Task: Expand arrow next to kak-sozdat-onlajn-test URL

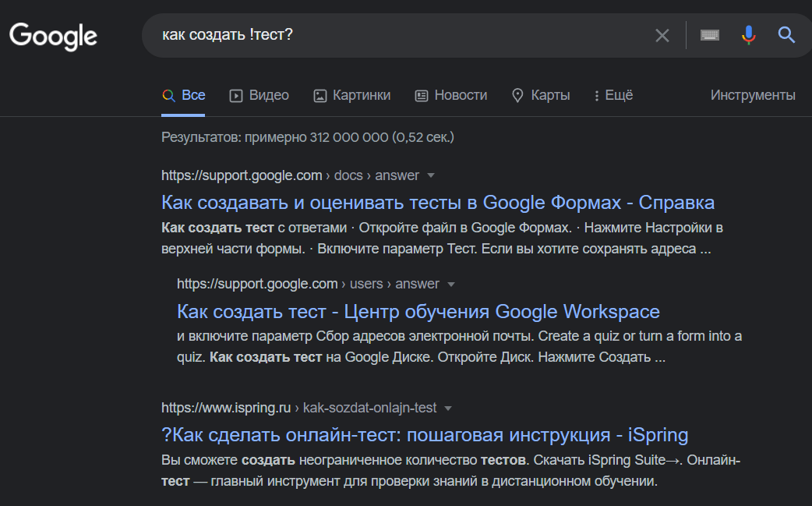Action: [x=448, y=408]
